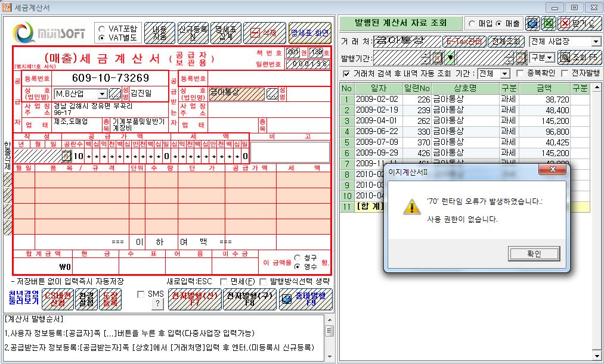Select the VAT별도 radio option
Screen dimensions: 604x364
pos(102,38)
